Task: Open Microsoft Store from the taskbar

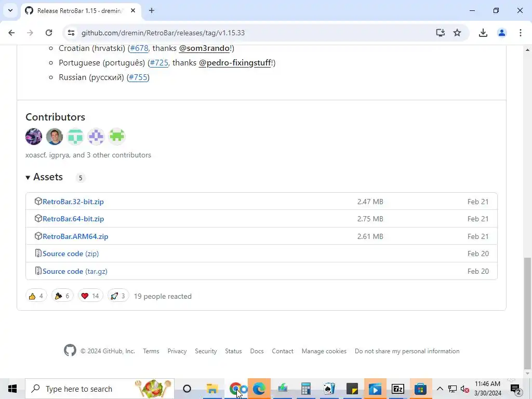Action: 421,389
